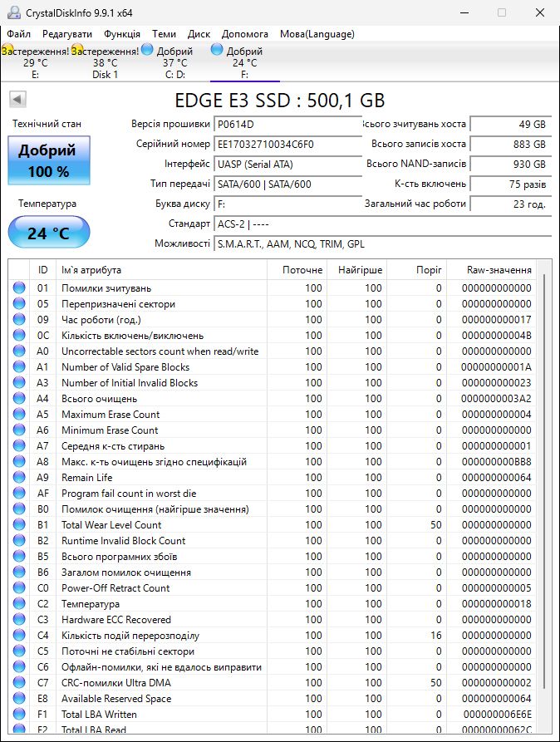Click the Найгірше column header
560x742 pixels.
(357, 270)
